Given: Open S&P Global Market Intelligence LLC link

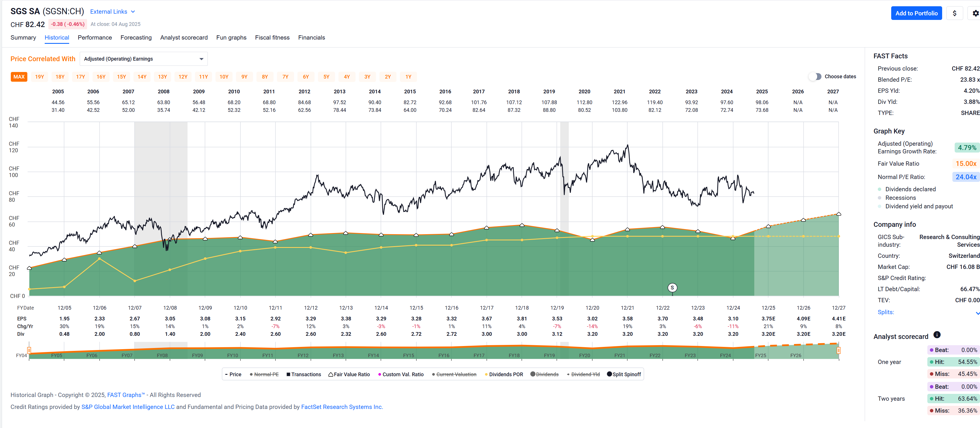Looking at the screenshot, I should pos(128,407).
